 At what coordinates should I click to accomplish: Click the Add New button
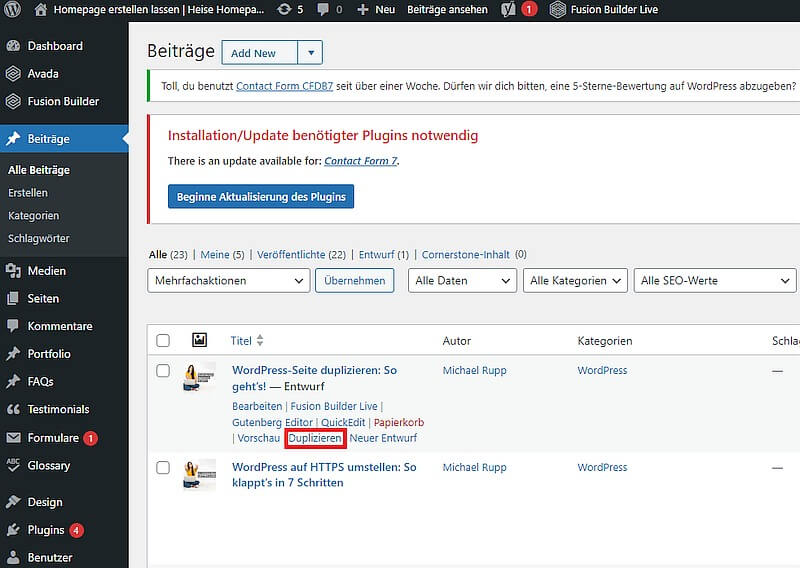(x=259, y=53)
